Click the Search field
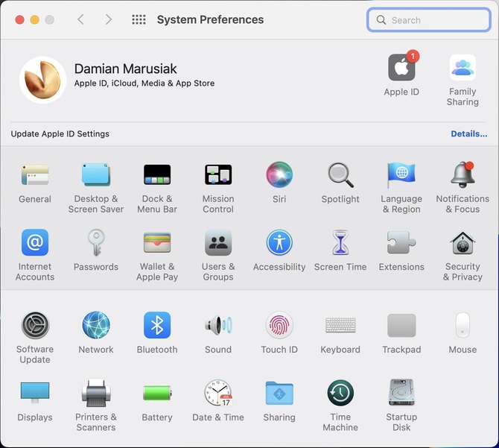The image size is (499, 448). (x=429, y=20)
